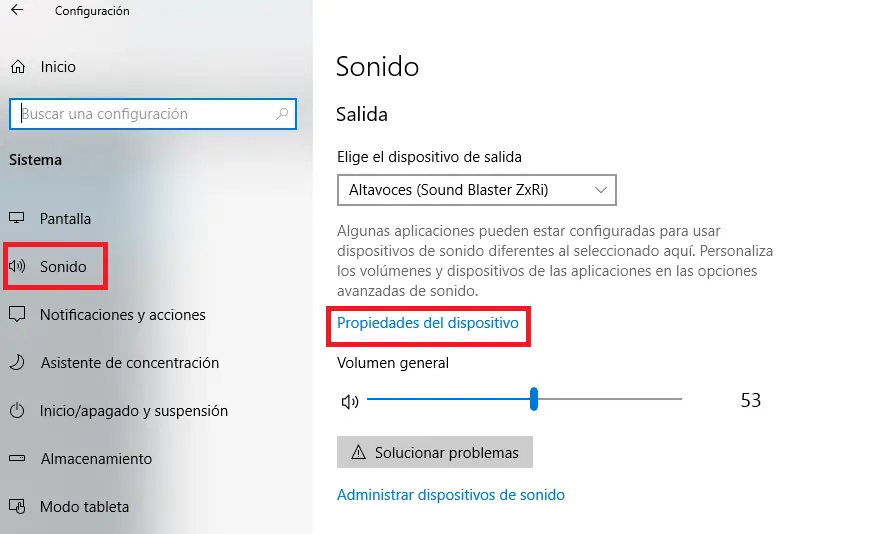Screen dimensions: 875x534
Task: Click the Inicio/apagado power icon
Action: pos(17,411)
